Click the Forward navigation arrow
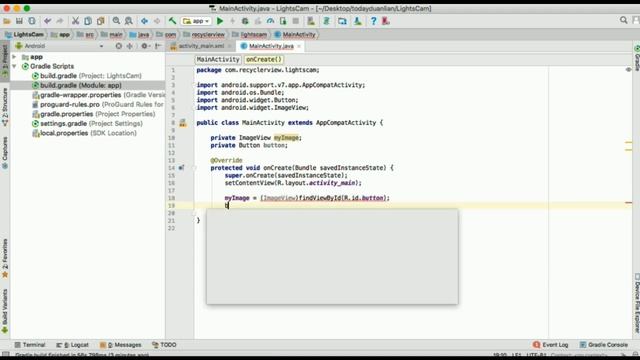The width and height of the screenshot is (640, 360). [157, 21]
